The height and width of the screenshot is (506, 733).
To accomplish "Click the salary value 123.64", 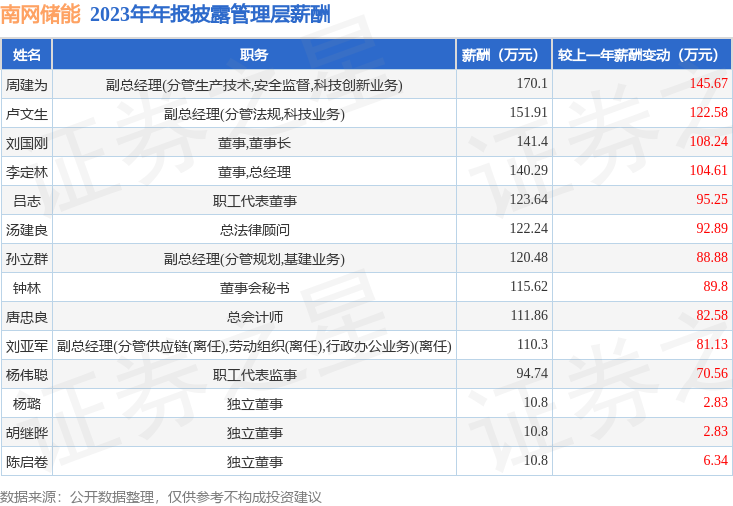I will [x=529, y=199].
